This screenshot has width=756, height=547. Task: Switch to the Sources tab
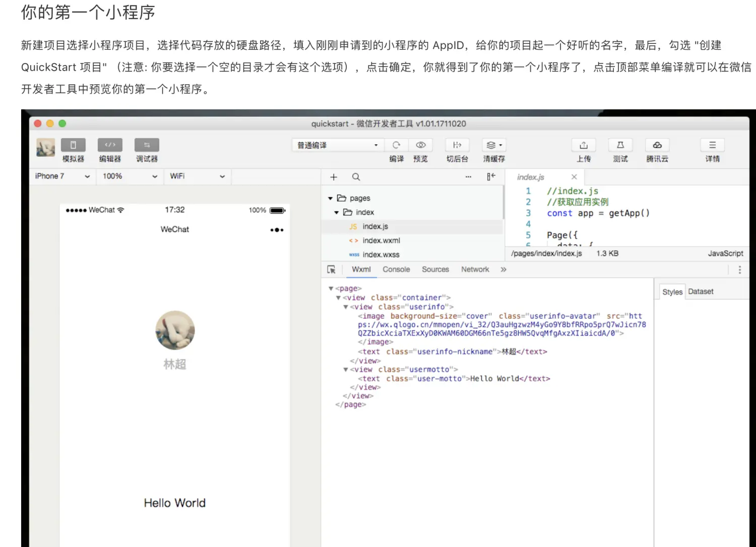(x=435, y=270)
